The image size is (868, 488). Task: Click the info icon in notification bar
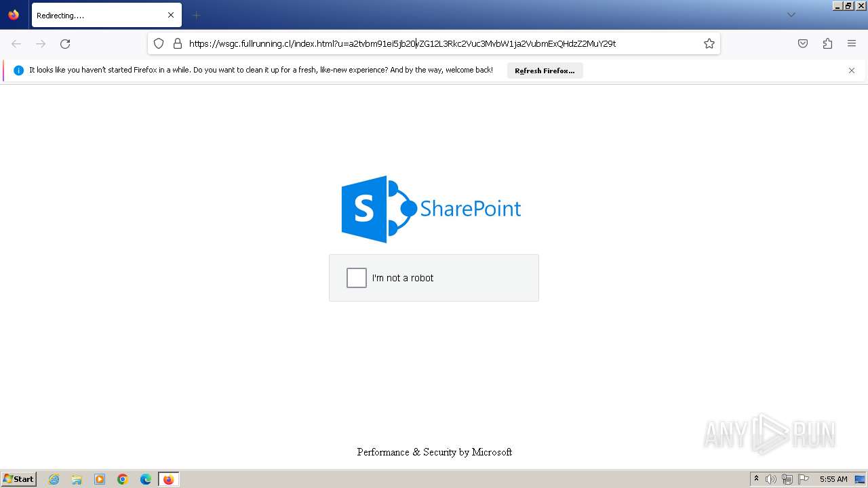point(19,70)
